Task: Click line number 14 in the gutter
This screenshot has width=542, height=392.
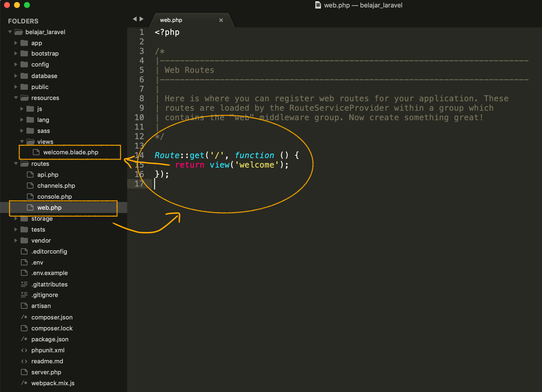Action: click(140, 155)
